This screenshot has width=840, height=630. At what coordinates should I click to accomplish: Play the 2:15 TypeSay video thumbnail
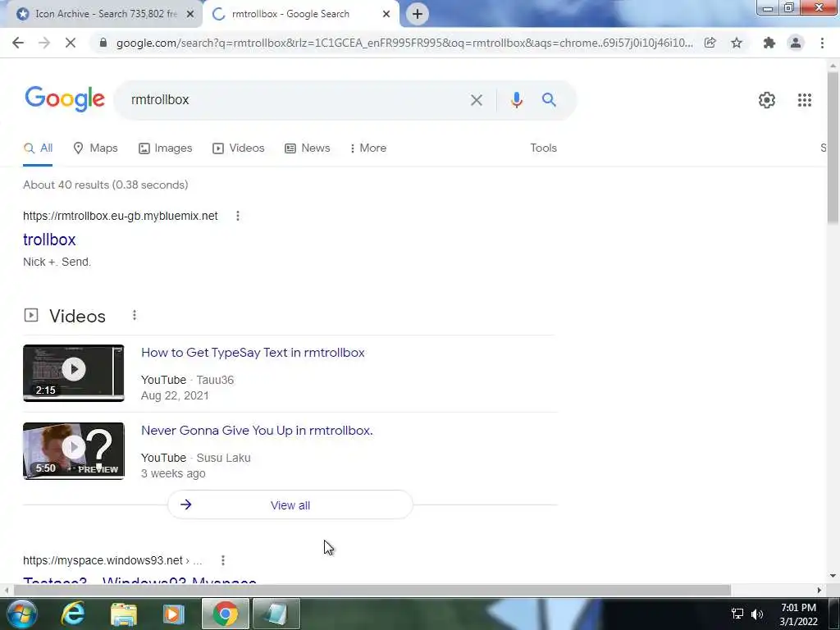pyautogui.click(x=73, y=373)
